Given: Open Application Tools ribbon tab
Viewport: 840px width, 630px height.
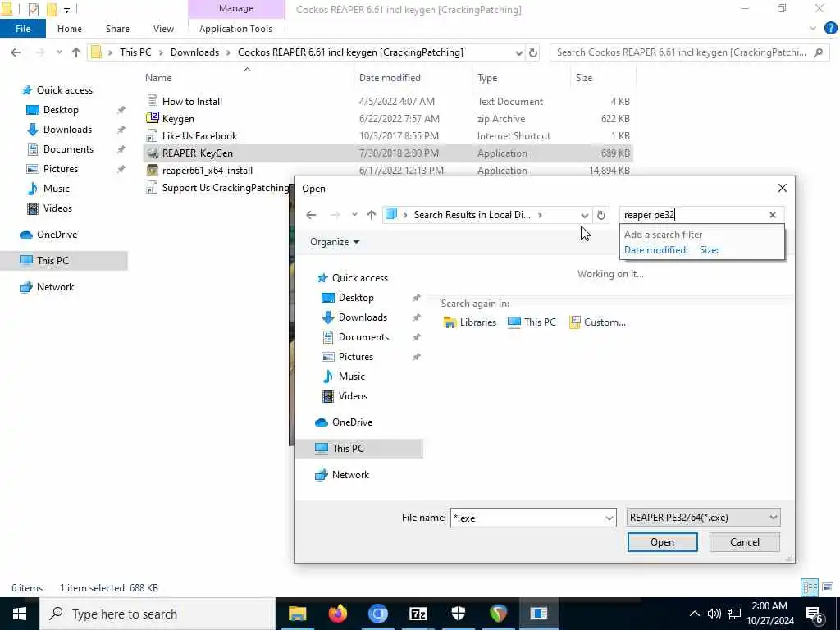Looking at the screenshot, I should tap(235, 29).
